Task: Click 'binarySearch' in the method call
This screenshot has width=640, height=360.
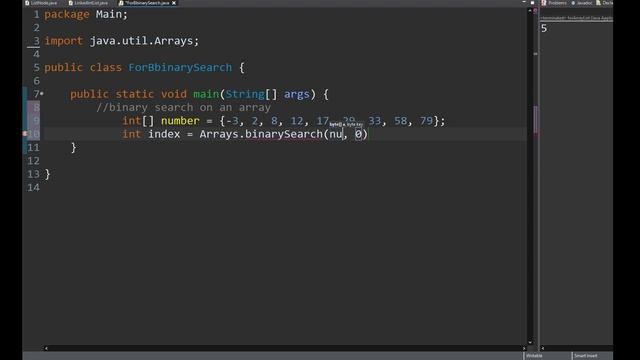Action: point(284,134)
